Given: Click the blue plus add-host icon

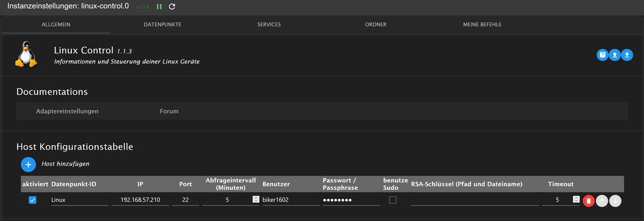Looking at the screenshot, I should pyautogui.click(x=28, y=164).
